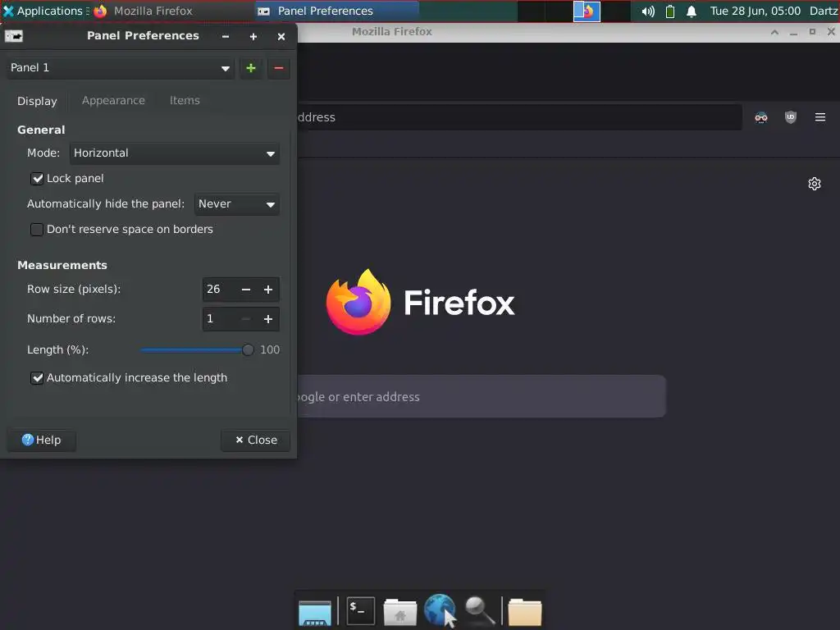Increase row size with plus button
The image size is (840, 630).
(x=268, y=290)
